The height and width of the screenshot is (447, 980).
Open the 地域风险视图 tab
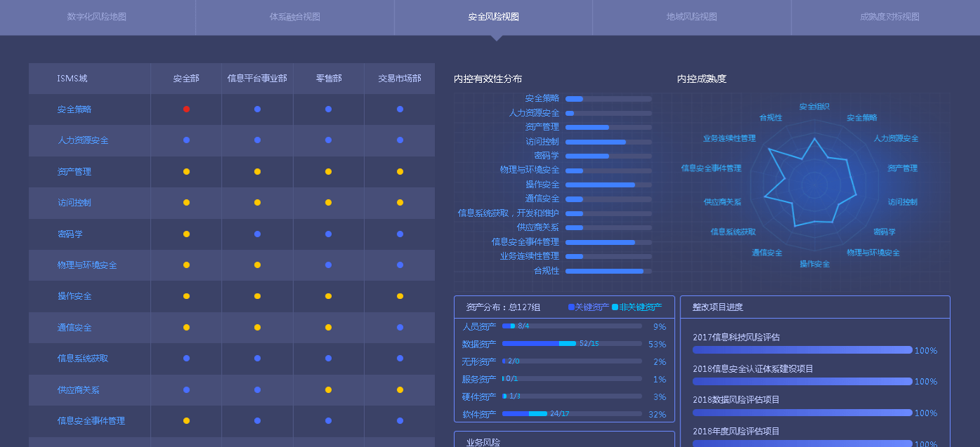coord(692,17)
